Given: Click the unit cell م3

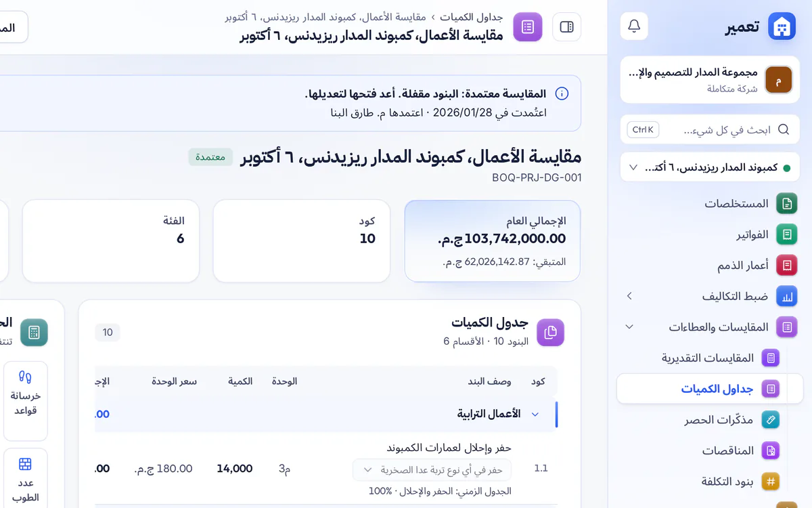Looking at the screenshot, I should click(284, 469).
